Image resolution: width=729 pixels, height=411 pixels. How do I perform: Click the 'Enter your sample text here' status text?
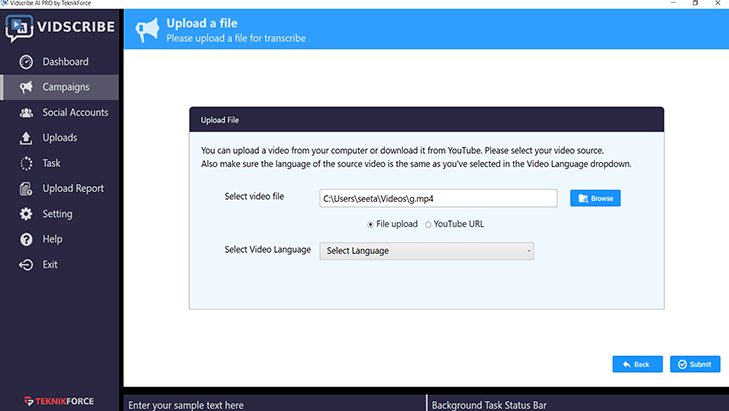(x=186, y=405)
